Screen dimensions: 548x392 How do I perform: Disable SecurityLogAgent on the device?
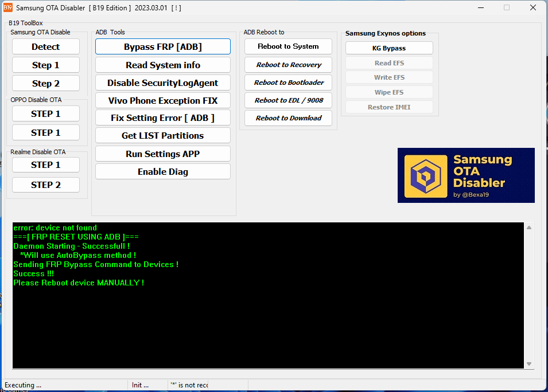point(162,83)
